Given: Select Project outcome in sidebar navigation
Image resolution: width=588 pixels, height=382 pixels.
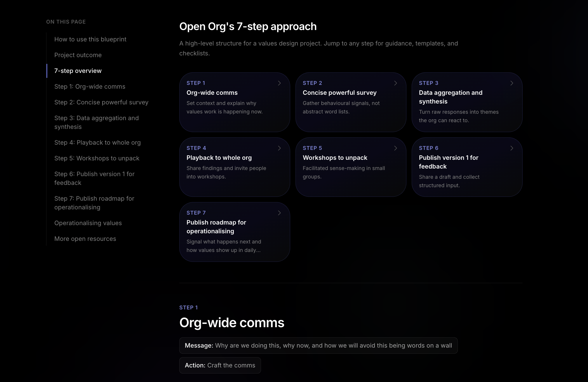Looking at the screenshot, I should point(78,55).
